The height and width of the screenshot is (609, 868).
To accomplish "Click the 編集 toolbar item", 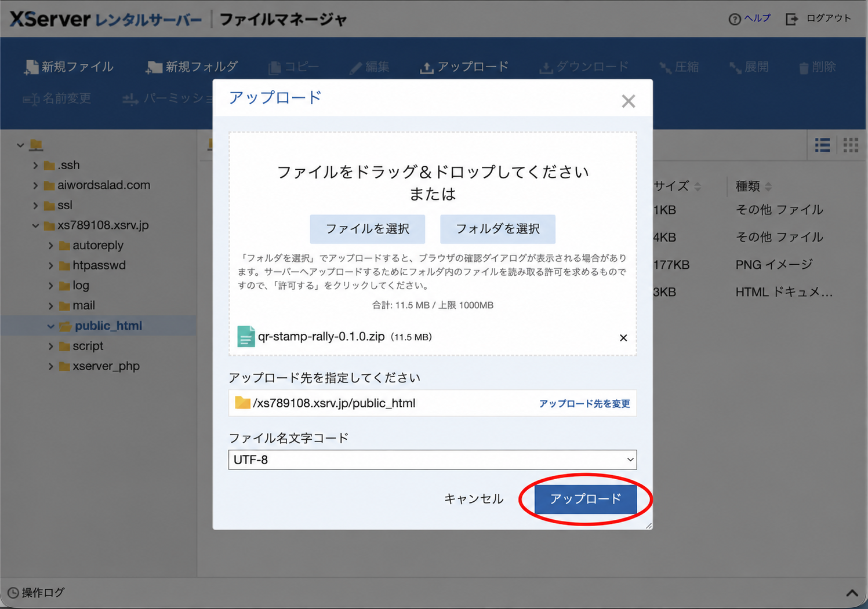I will coord(369,67).
